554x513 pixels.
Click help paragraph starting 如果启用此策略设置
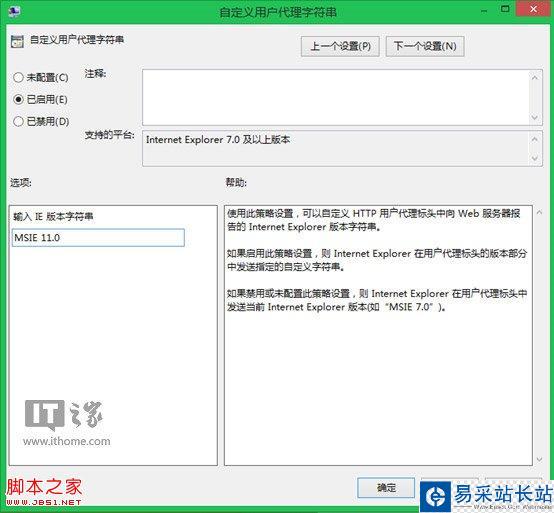pyautogui.click(x=377, y=260)
